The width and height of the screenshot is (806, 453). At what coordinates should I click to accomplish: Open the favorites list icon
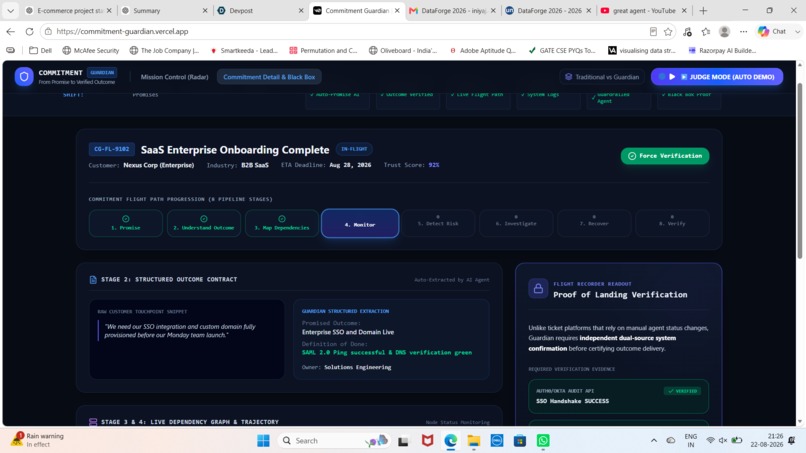point(706,31)
